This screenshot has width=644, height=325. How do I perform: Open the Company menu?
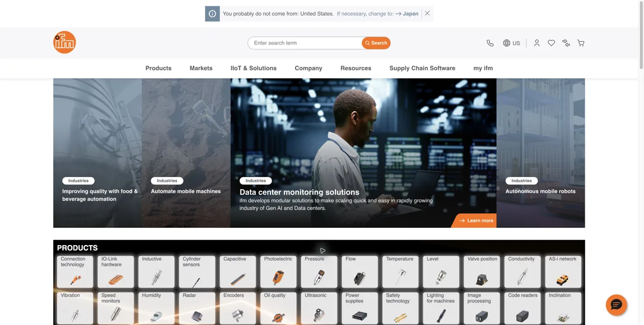pyautogui.click(x=309, y=68)
